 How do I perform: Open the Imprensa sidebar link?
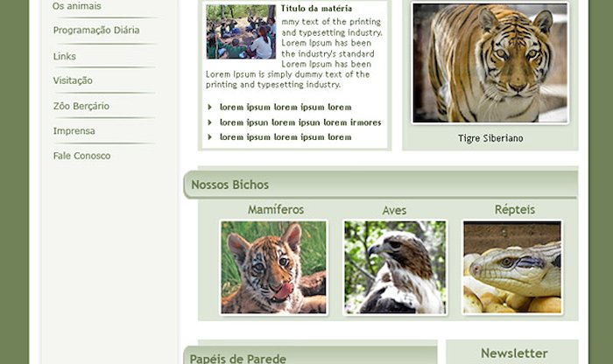tap(74, 131)
